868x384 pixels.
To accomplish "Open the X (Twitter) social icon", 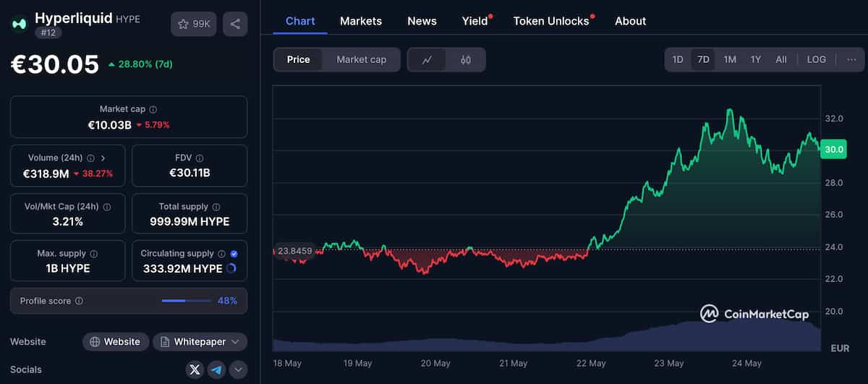I will click(x=195, y=370).
